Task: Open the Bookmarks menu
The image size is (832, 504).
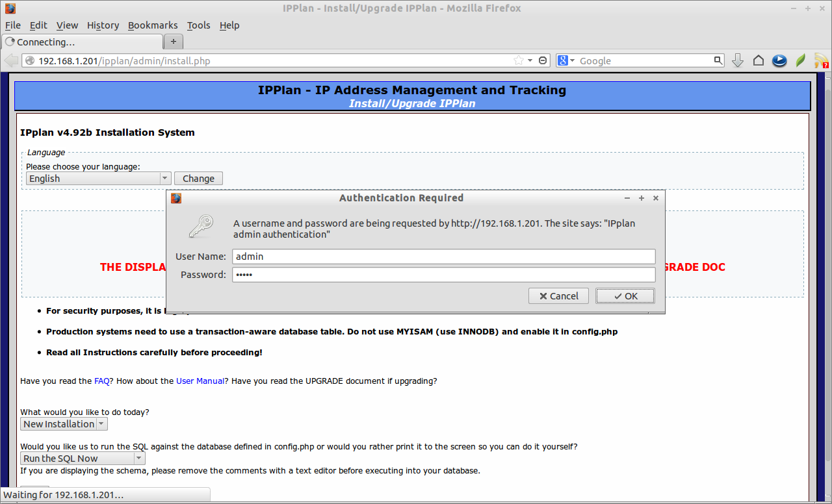Action: pos(153,25)
